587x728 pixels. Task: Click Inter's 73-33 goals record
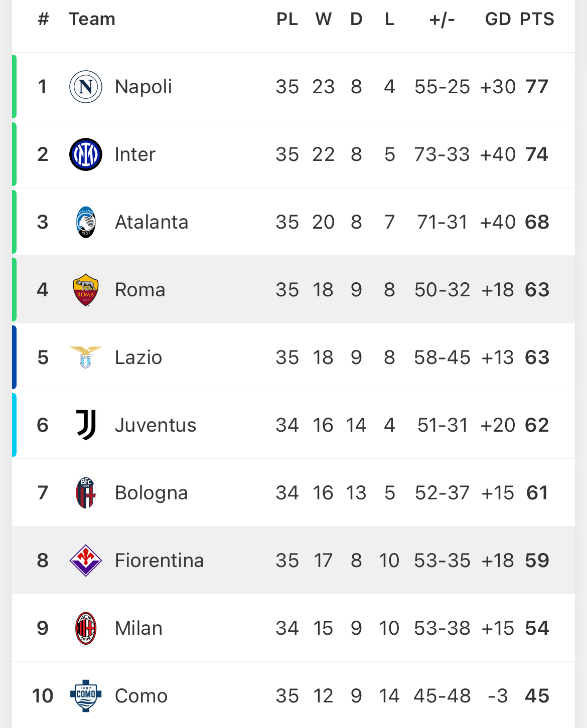pyautogui.click(x=442, y=154)
